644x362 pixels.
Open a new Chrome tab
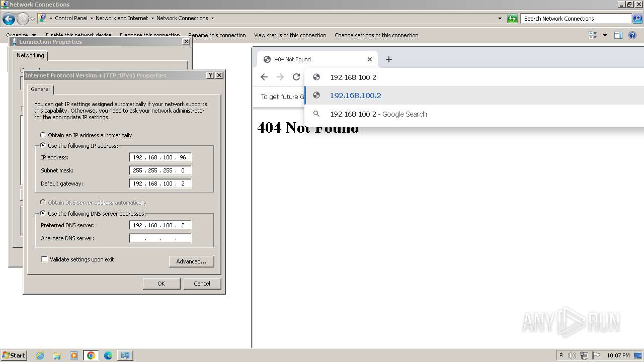click(x=388, y=59)
